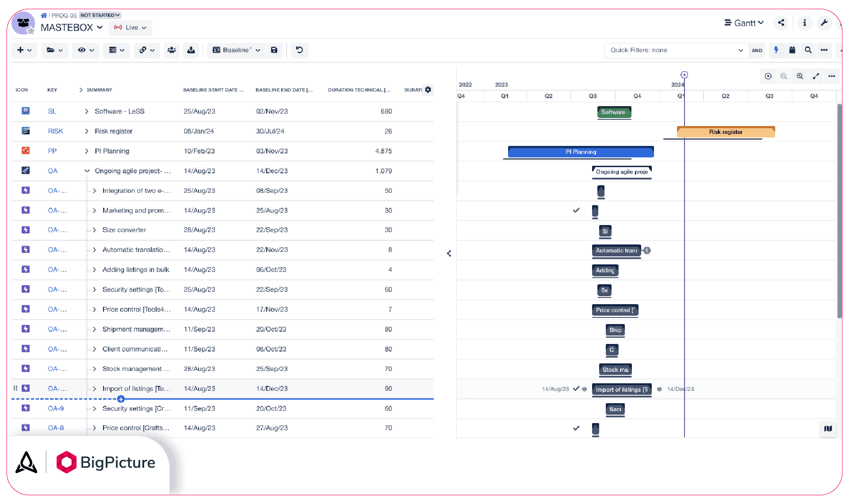
Task: Open the OA-9 issue key link
Action: pos(56,409)
